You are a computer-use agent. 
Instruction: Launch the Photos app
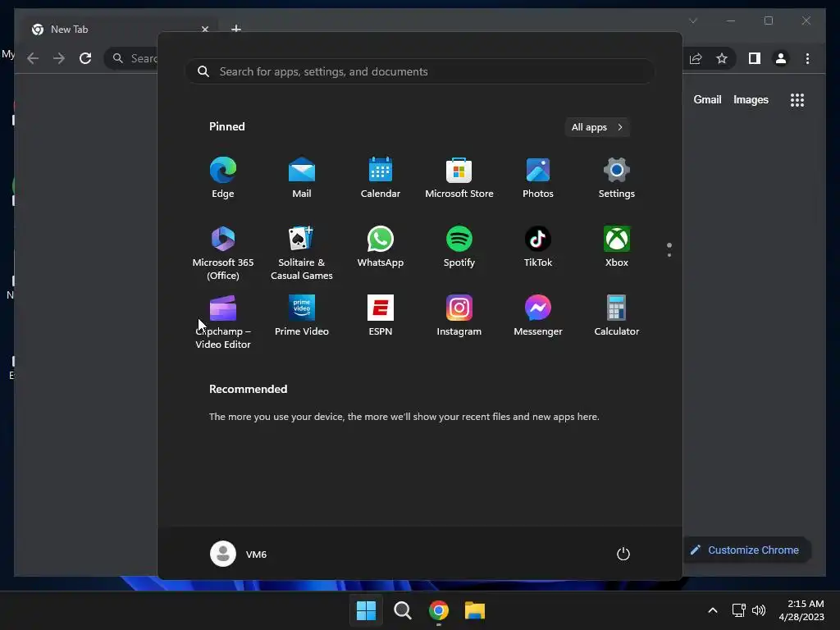(538, 178)
